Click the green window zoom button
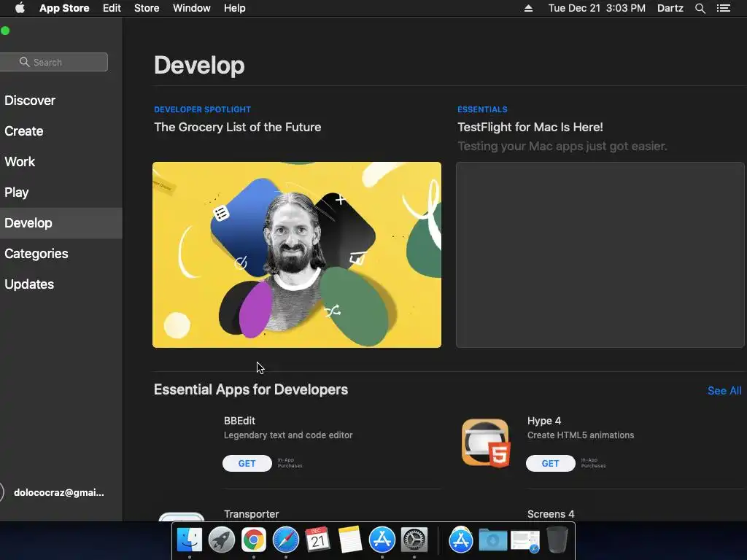The width and height of the screenshot is (747, 560). [x=5, y=31]
